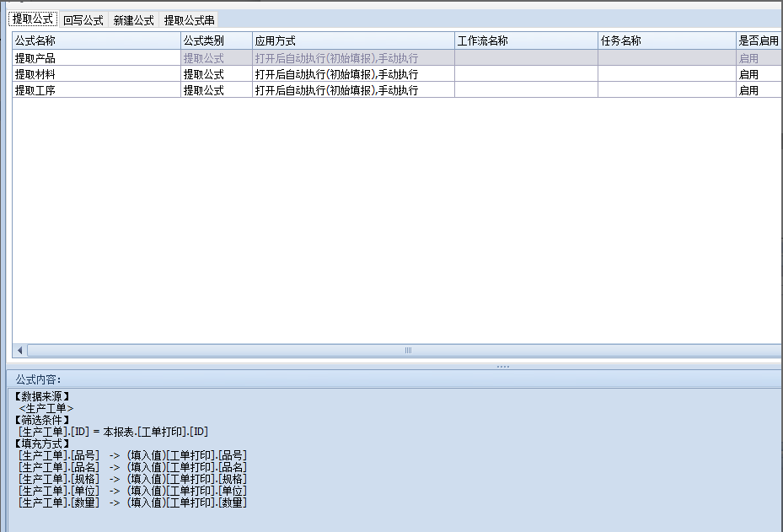Go to the 提取公式串 tab
The image size is (783, 532).
[x=189, y=20]
